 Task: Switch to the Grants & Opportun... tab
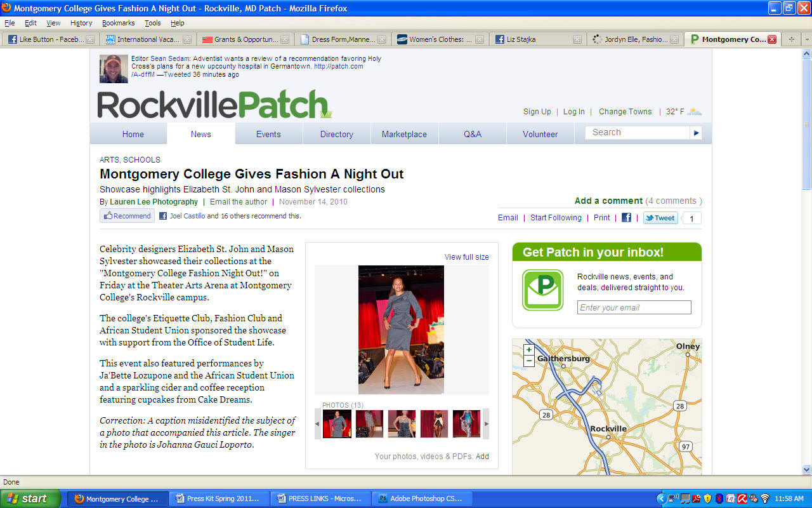click(246, 39)
